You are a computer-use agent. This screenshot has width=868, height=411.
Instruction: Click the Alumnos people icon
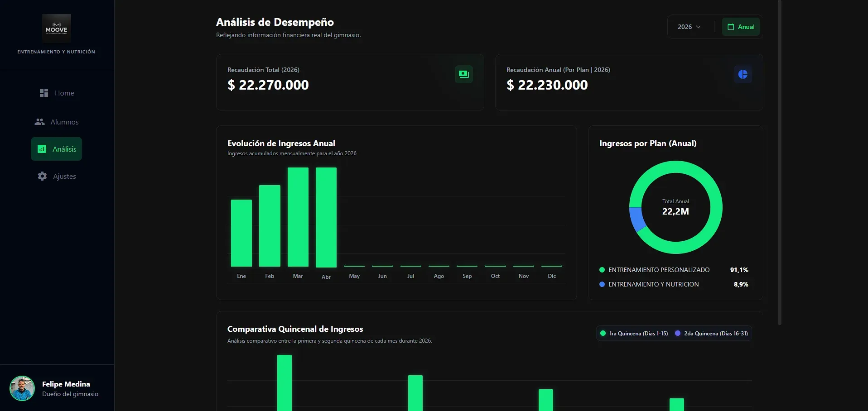point(40,122)
